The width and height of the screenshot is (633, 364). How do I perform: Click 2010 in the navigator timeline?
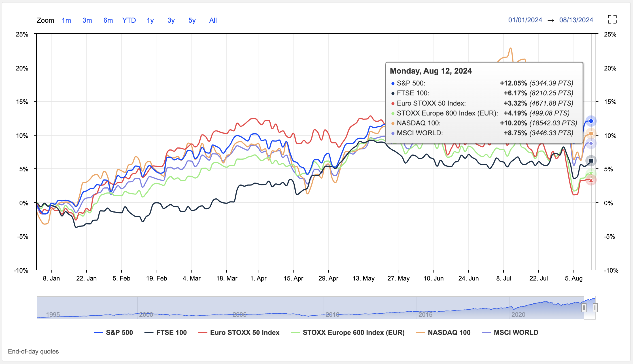332,314
